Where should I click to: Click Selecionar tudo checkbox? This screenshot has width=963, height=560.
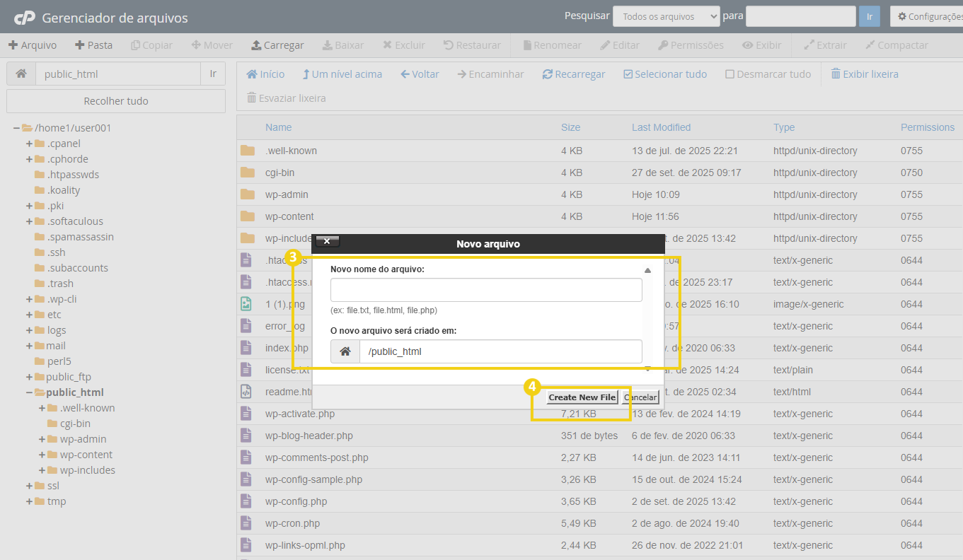(664, 74)
